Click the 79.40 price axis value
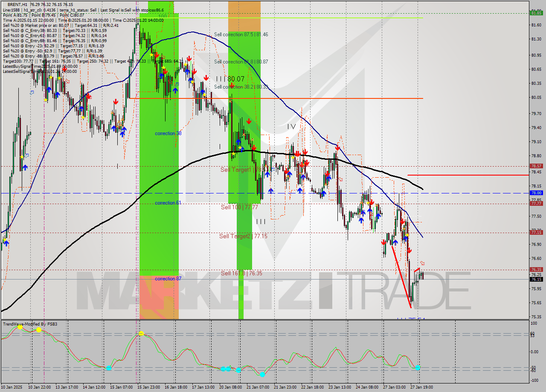Screen dimensions: 546x392 536,128
